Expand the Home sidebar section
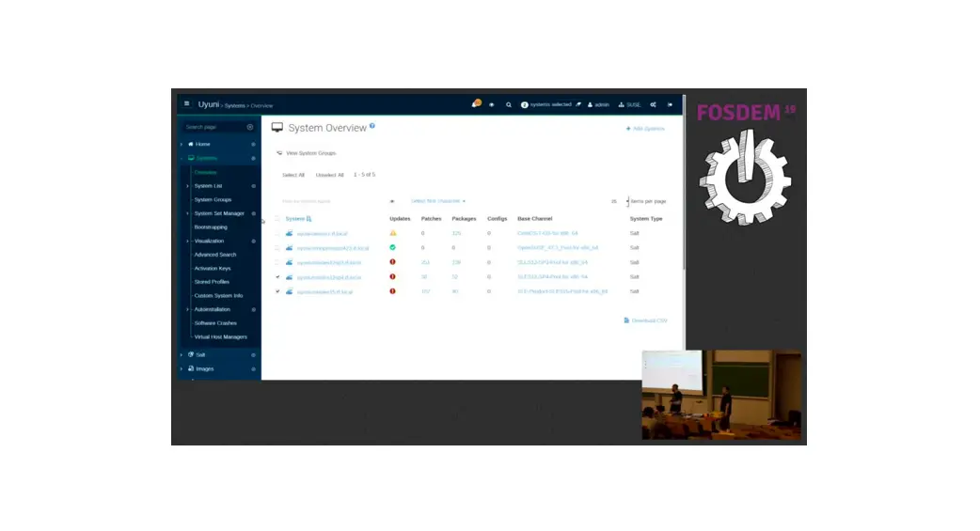 [x=182, y=145]
